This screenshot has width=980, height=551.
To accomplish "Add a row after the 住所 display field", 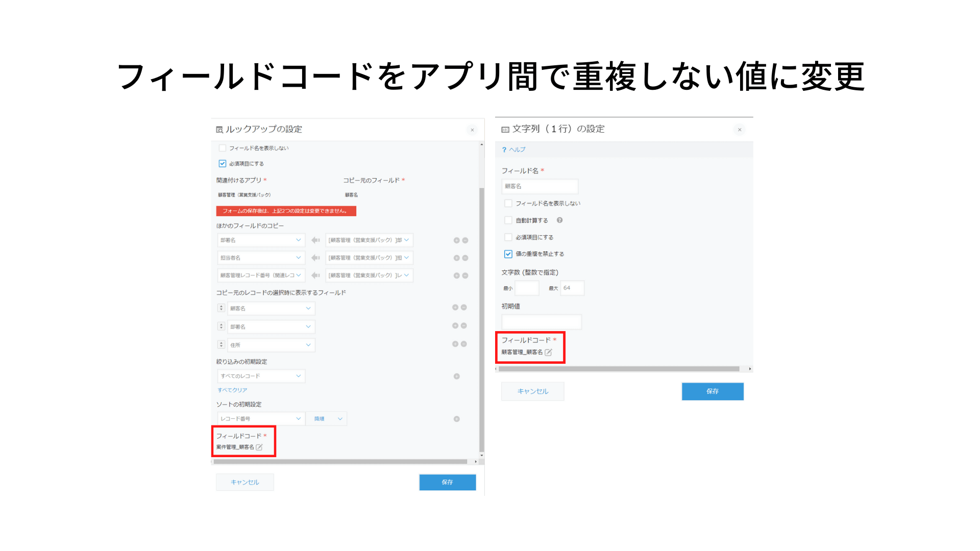I will pos(455,344).
